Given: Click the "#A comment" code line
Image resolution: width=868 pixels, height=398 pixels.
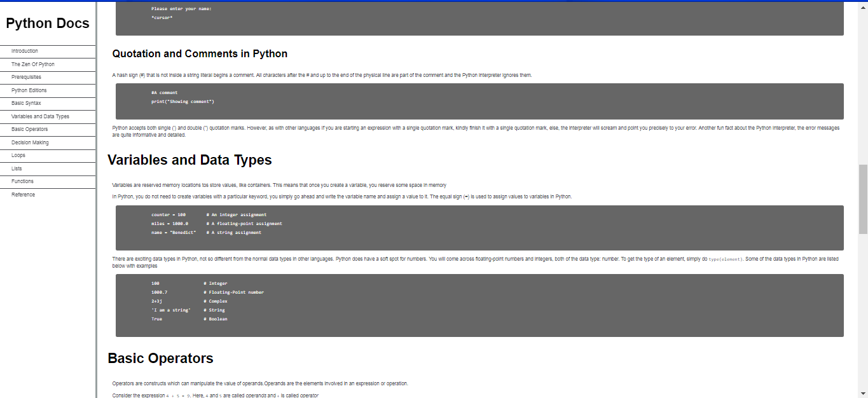Looking at the screenshot, I should [x=164, y=93].
